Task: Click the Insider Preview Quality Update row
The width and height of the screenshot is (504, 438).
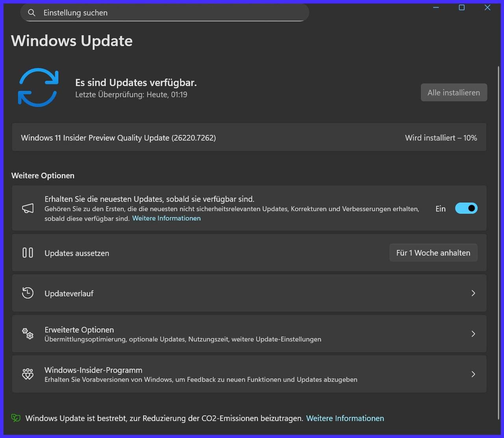Action: [x=249, y=138]
